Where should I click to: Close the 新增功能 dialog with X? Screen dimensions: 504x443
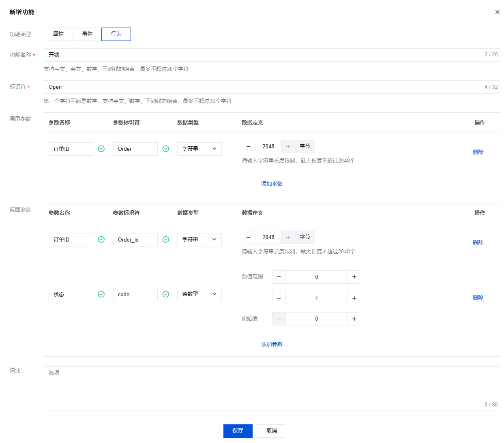tap(497, 12)
